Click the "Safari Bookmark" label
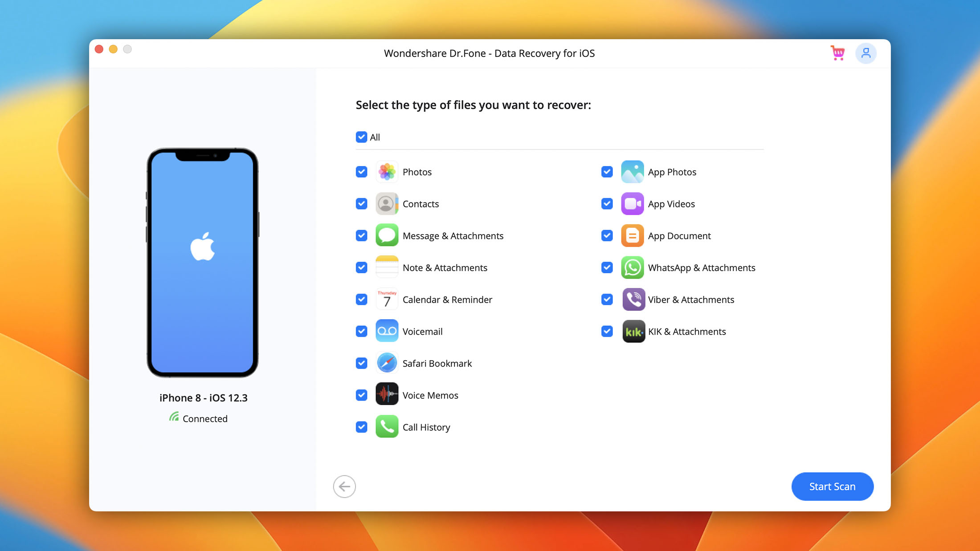The image size is (980, 551). (437, 364)
